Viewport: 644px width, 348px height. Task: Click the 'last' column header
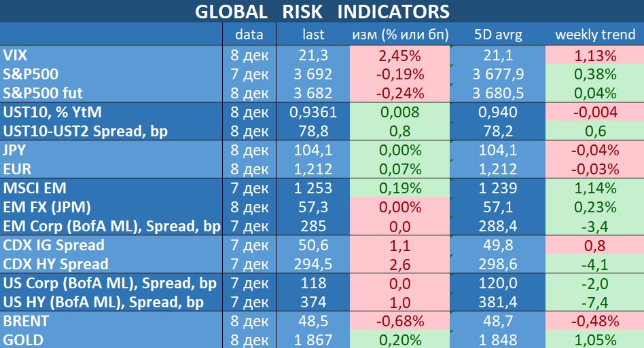pos(313,34)
